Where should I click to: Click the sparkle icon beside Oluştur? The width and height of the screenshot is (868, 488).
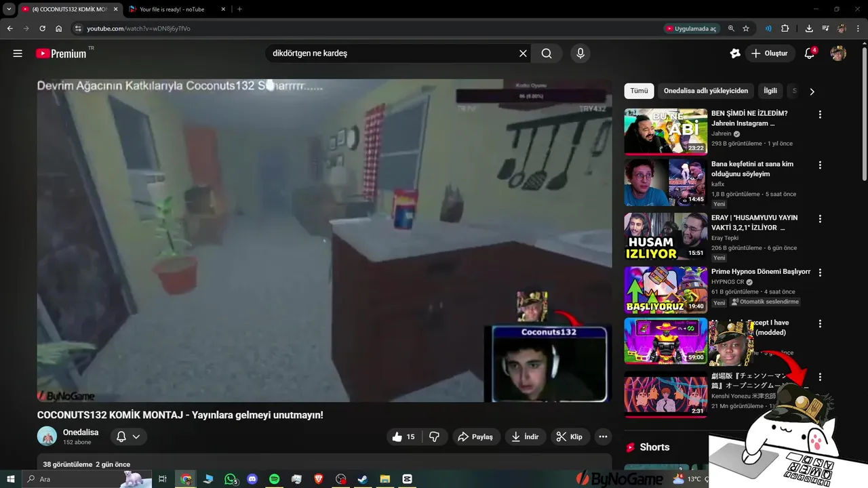click(x=735, y=54)
